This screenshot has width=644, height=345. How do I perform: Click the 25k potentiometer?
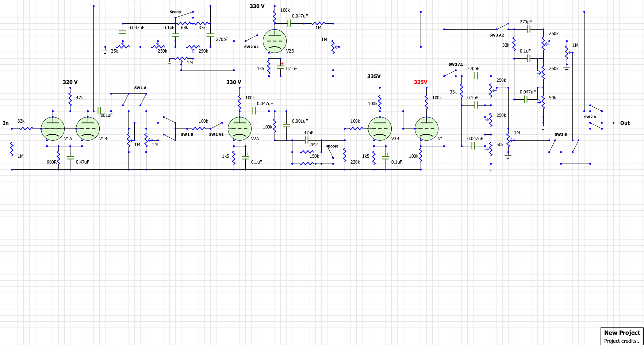(x=123, y=46)
